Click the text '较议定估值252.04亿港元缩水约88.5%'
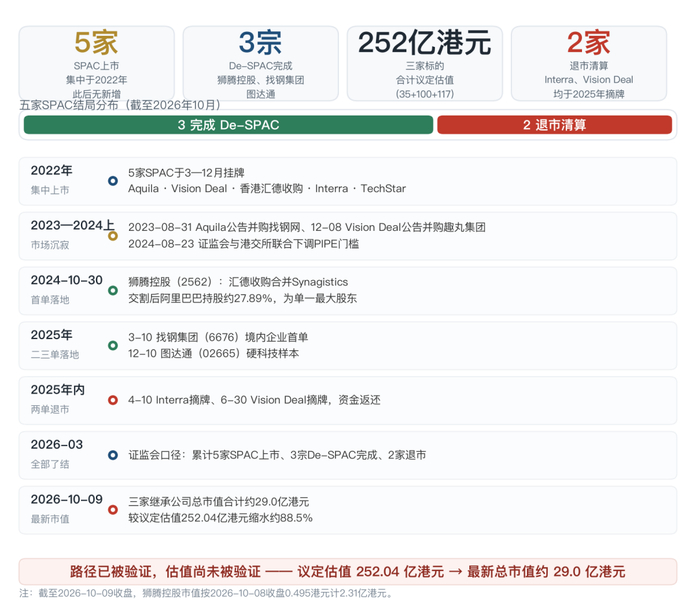Screen dimensions: 700x607 pyautogui.click(x=220, y=518)
